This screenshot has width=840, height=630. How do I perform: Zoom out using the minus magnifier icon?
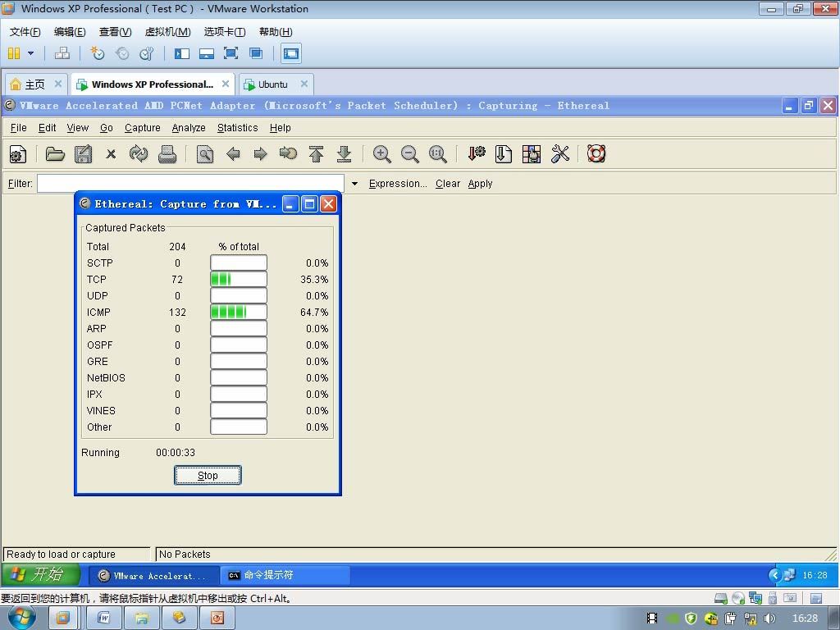coord(410,154)
